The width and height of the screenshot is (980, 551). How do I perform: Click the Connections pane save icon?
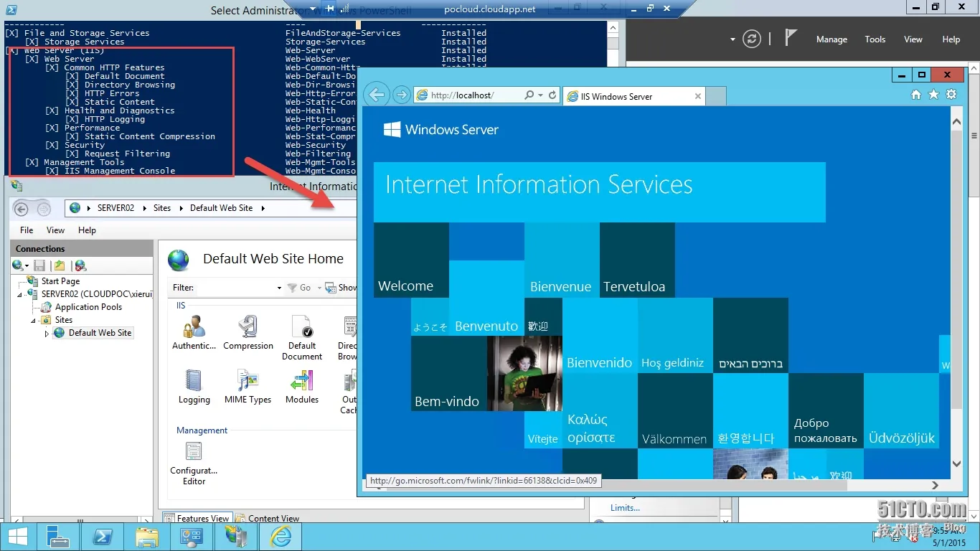39,265
